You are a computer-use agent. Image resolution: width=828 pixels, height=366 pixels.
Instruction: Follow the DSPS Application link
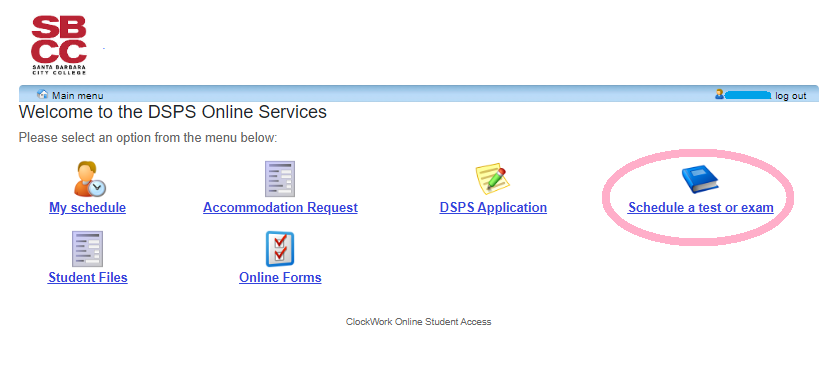(493, 208)
